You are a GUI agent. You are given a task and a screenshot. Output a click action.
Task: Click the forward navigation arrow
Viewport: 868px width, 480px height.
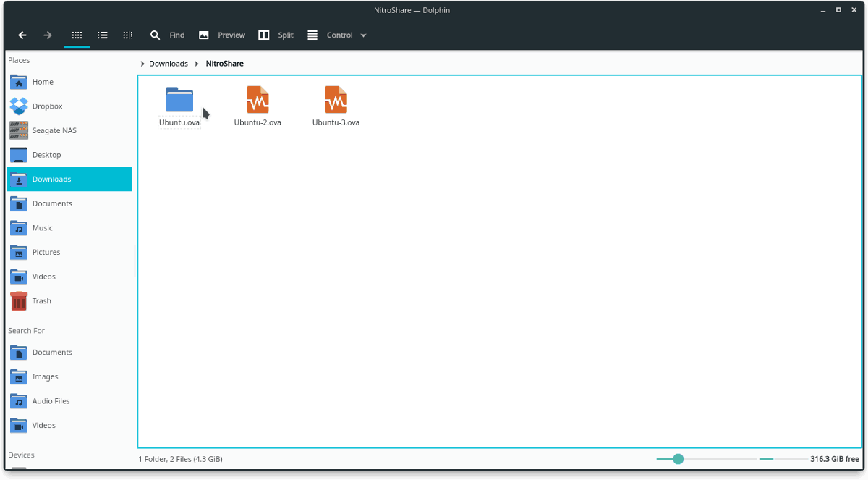48,35
